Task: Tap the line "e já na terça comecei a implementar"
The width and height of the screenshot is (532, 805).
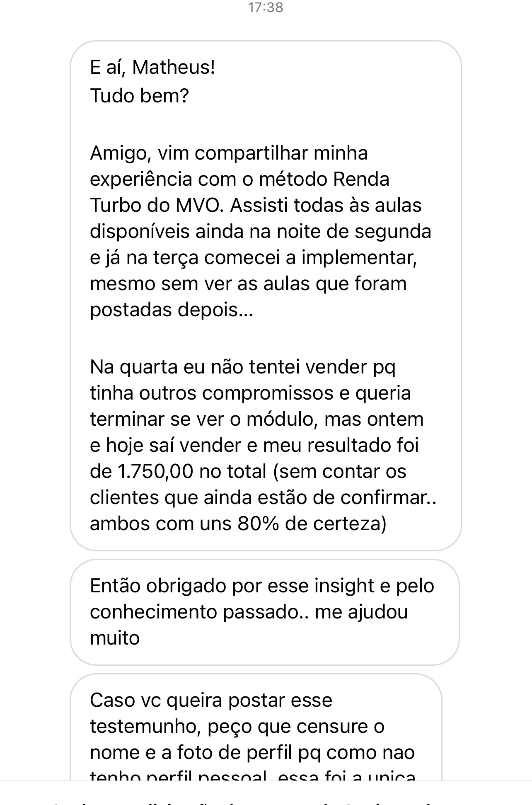Action: pos(253,257)
